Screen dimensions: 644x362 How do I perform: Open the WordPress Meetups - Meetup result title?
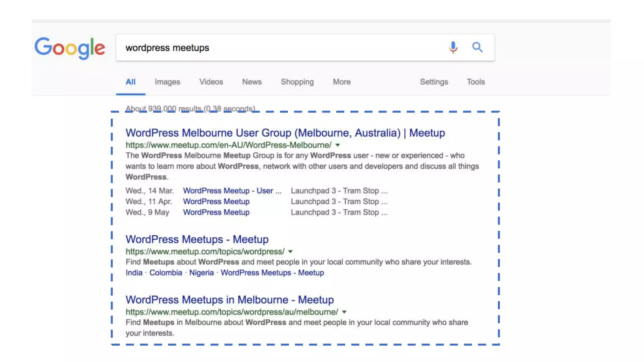click(x=197, y=239)
